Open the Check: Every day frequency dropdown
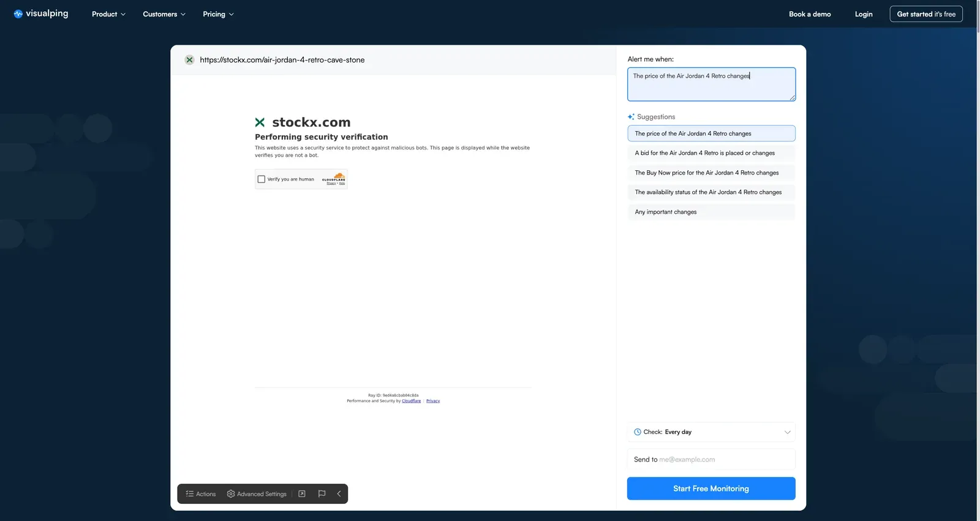Screen dimensions: 980x521 [x=711, y=432]
